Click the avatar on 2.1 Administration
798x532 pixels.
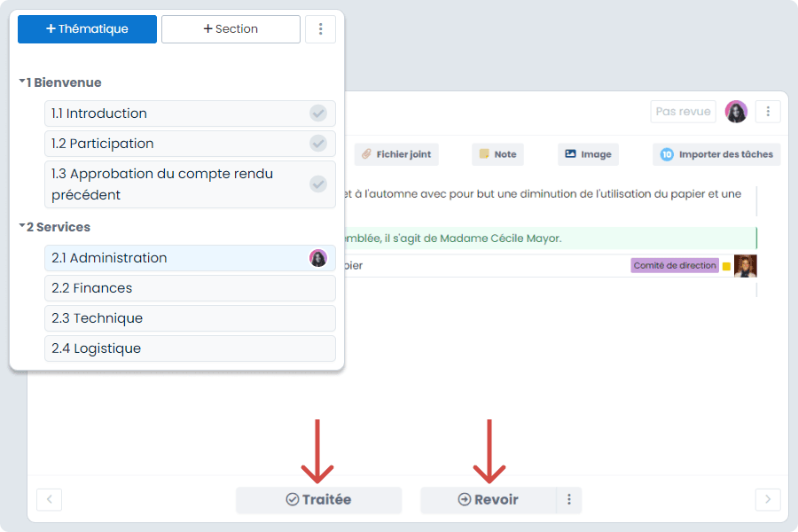click(x=318, y=258)
